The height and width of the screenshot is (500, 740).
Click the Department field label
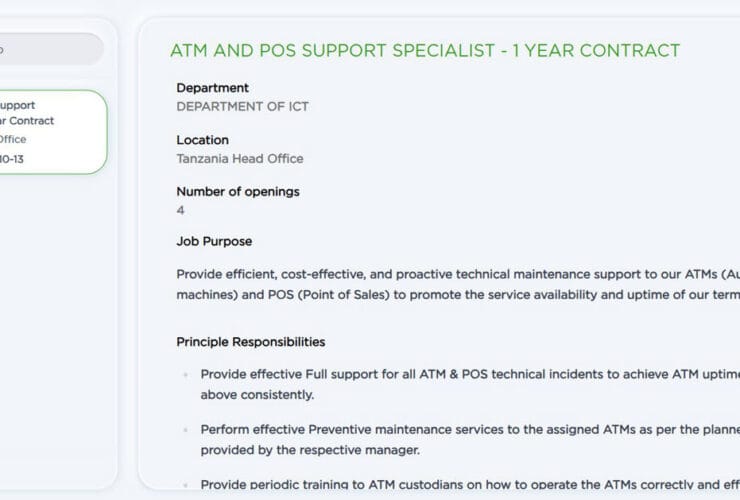(x=213, y=88)
